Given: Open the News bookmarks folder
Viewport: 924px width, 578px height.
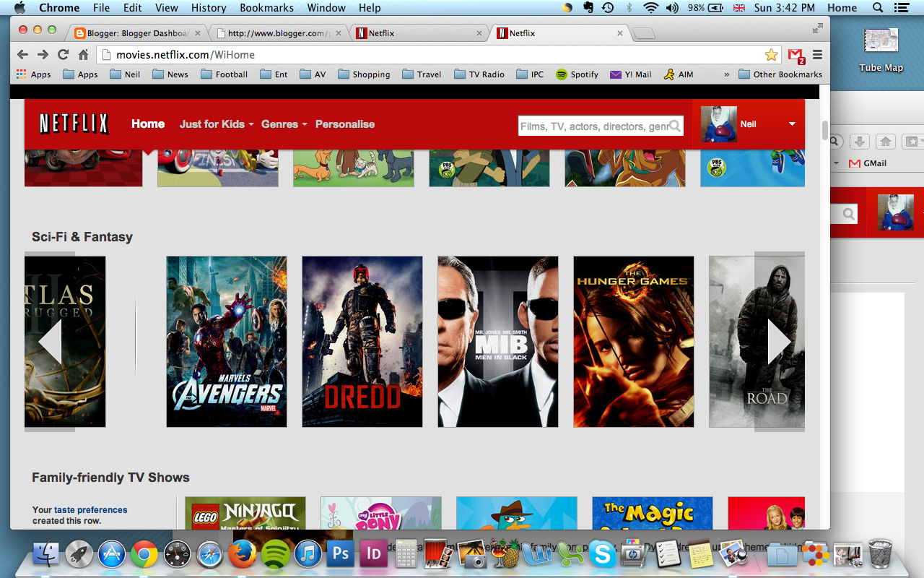Looking at the screenshot, I should (x=170, y=74).
